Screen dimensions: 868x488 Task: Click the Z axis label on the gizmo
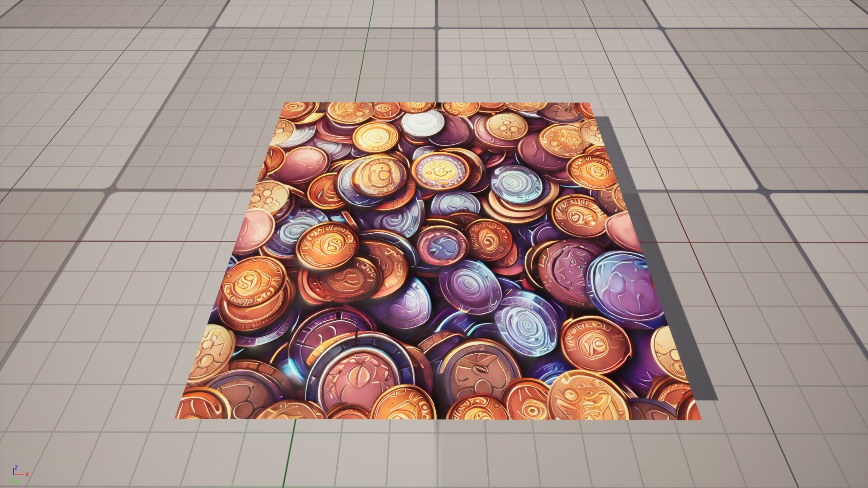(16, 467)
